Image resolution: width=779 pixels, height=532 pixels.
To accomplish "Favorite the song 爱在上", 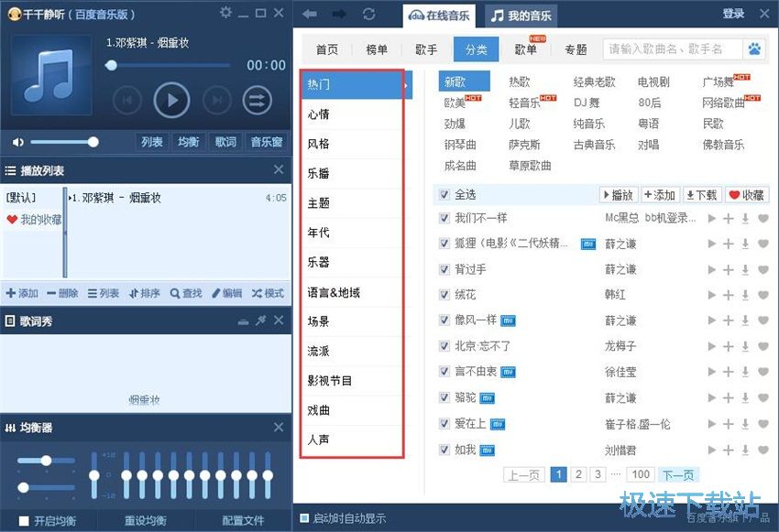I will [763, 424].
